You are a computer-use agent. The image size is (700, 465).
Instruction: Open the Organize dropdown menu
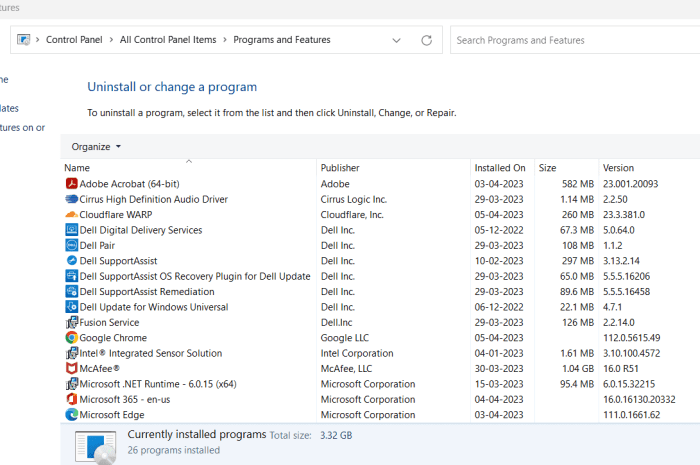pyautogui.click(x=96, y=147)
